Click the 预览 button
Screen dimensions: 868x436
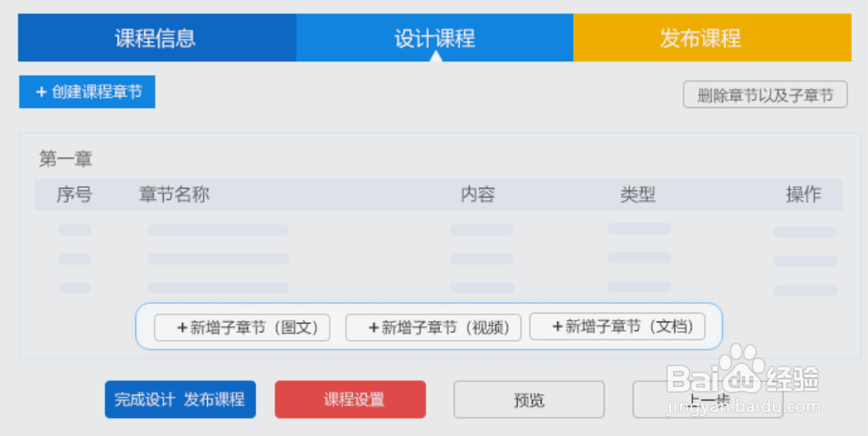click(x=530, y=400)
